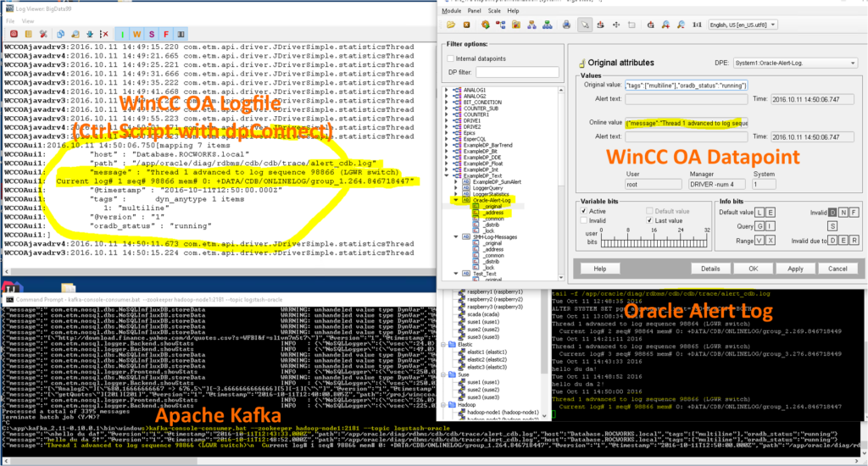Click the red X clear-lines icon in Log Viewer

pos(104,34)
